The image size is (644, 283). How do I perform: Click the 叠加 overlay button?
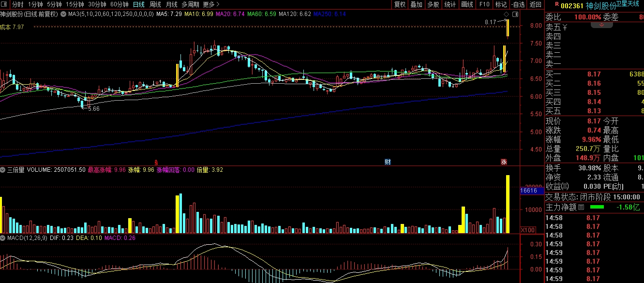tap(416, 4)
